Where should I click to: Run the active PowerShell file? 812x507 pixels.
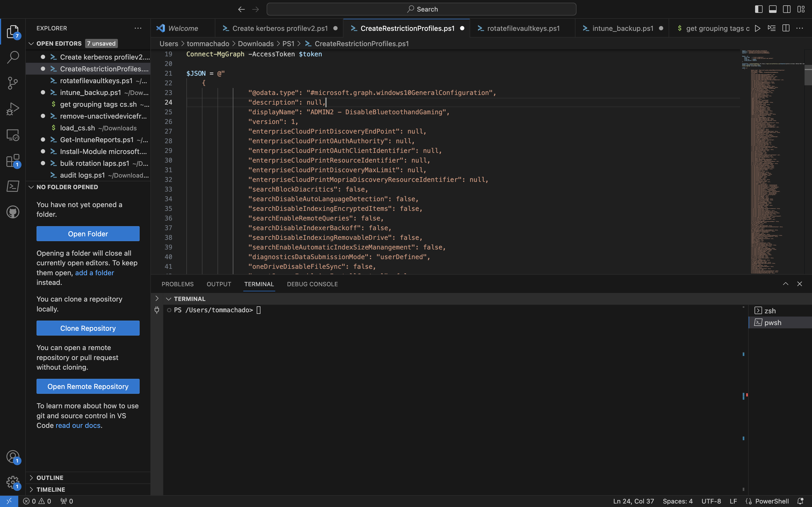pos(757,28)
